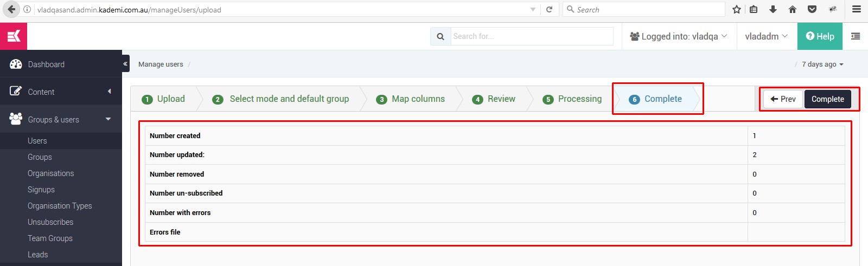Bookmark this page with the star icon
The image size is (868, 266).
(x=737, y=9)
